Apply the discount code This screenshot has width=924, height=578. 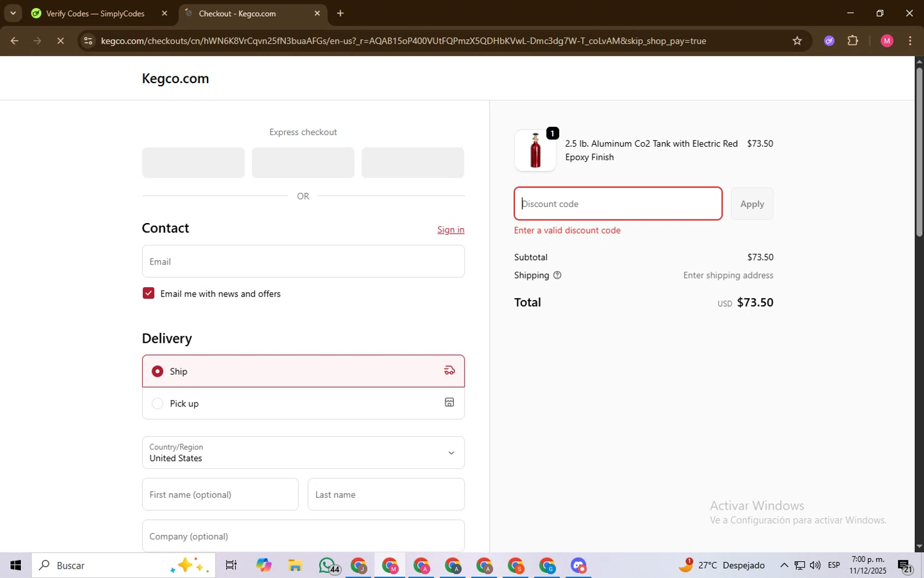[752, 204]
